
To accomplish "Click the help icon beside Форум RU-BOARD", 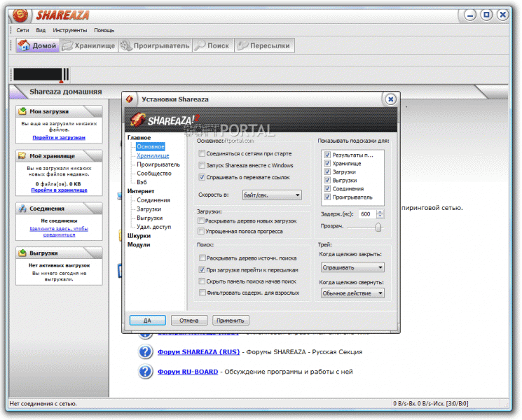I will tap(145, 372).
